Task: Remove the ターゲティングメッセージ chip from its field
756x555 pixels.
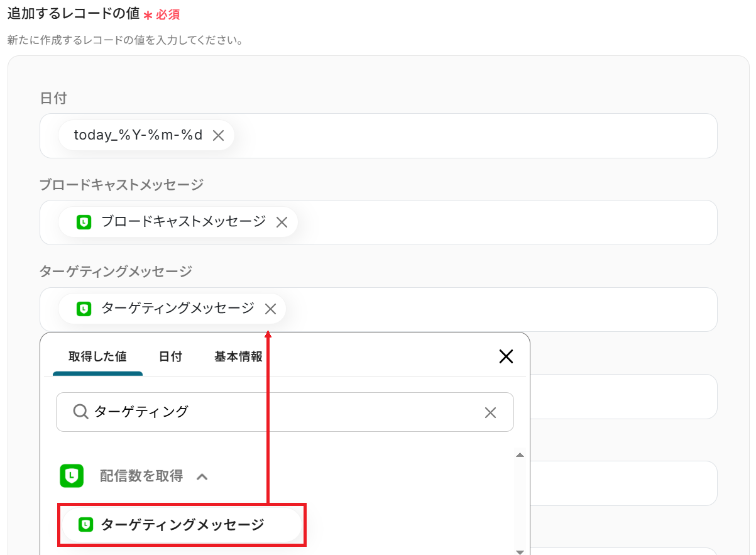Action: pos(270,309)
